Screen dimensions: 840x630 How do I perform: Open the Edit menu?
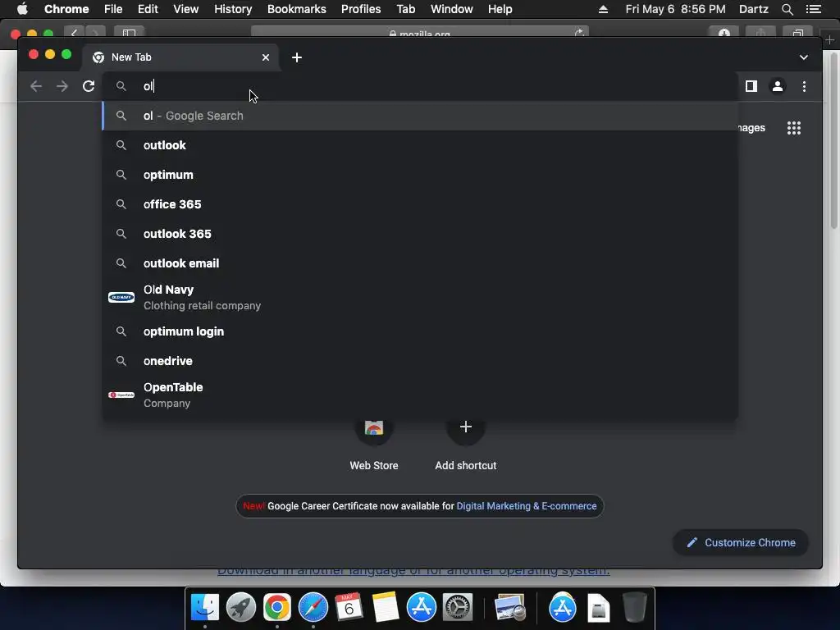[x=148, y=9]
